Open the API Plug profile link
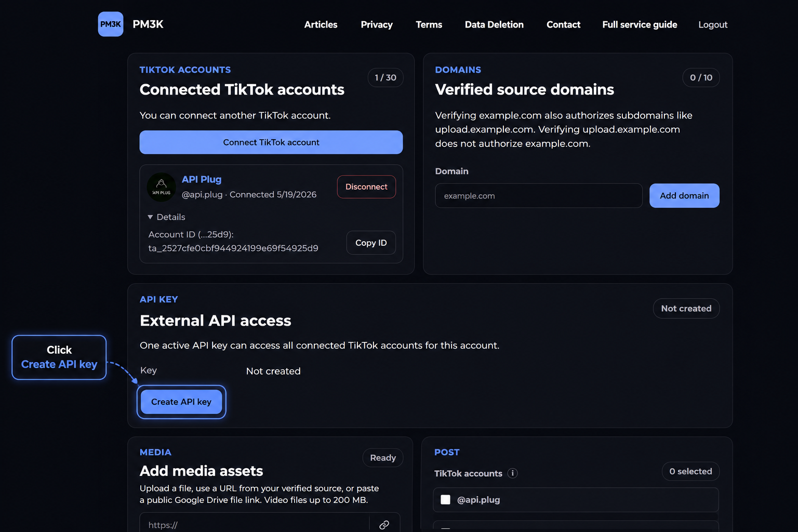Viewport: 798px width, 532px height. [202, 179]
